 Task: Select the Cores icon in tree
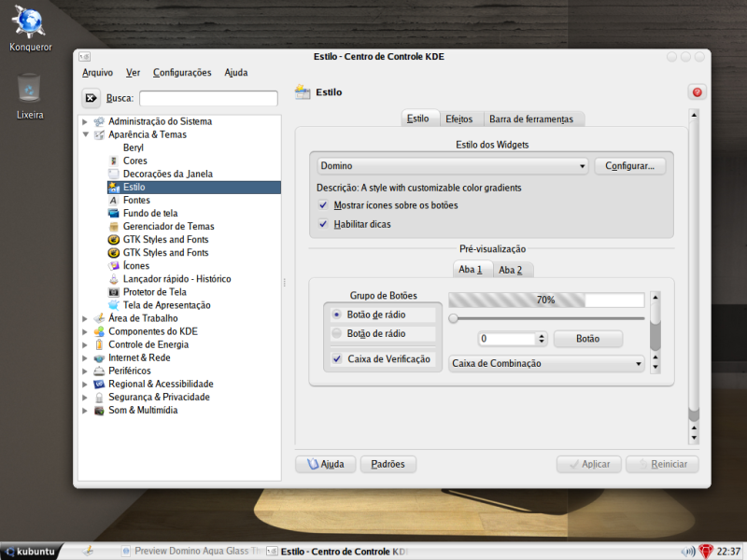point(113,161)
